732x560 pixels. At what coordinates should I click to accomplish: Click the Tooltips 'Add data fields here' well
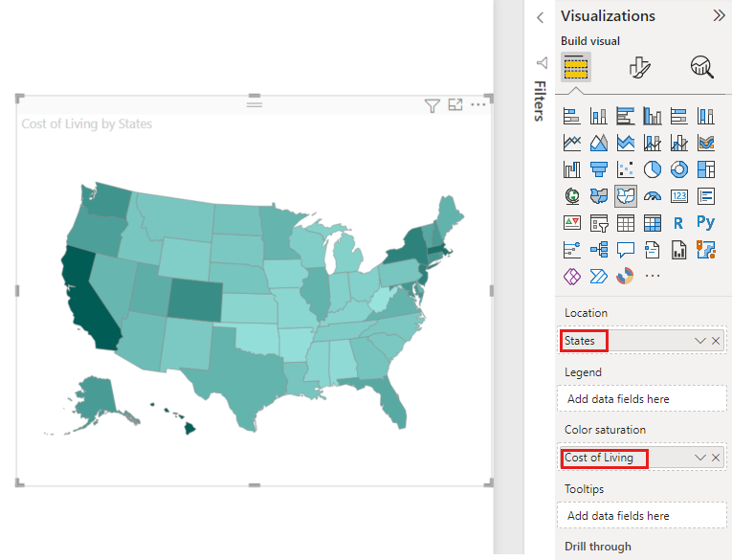tap(642, 516)
